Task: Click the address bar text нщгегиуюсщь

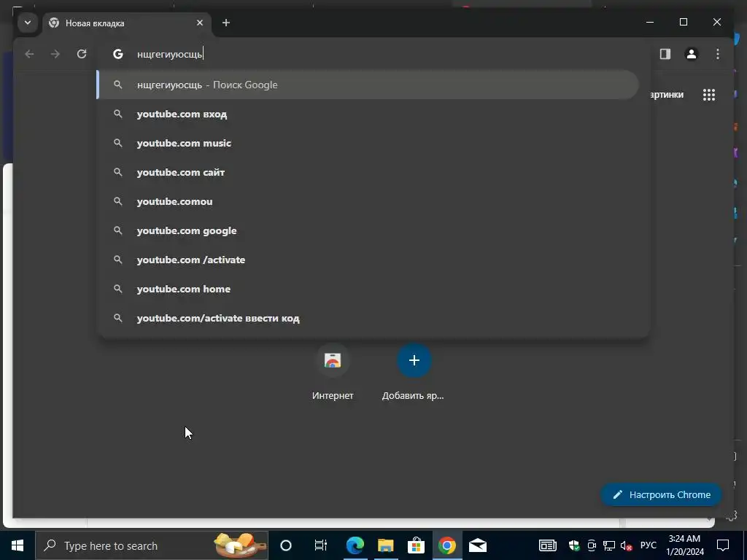Action: pos(169,54)
